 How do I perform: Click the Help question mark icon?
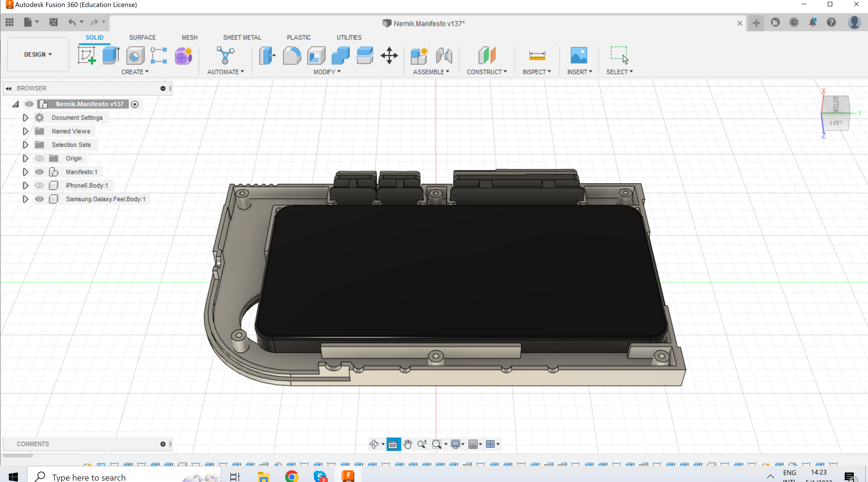click(x=831, y=22)
